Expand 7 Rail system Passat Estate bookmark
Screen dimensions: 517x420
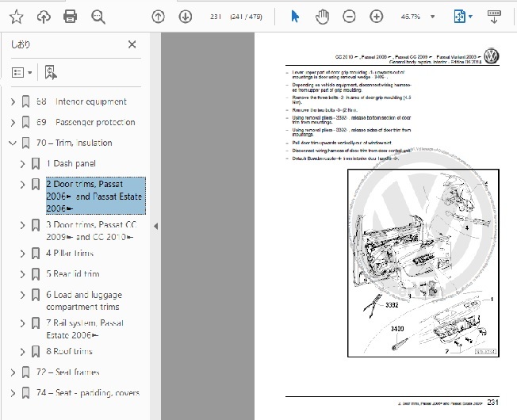point(22,323)
